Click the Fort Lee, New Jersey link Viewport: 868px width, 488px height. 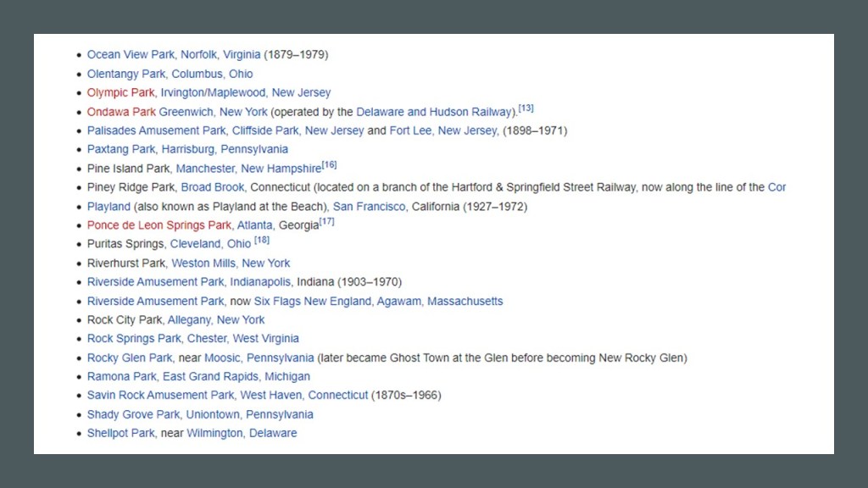(x=442, y=131)
